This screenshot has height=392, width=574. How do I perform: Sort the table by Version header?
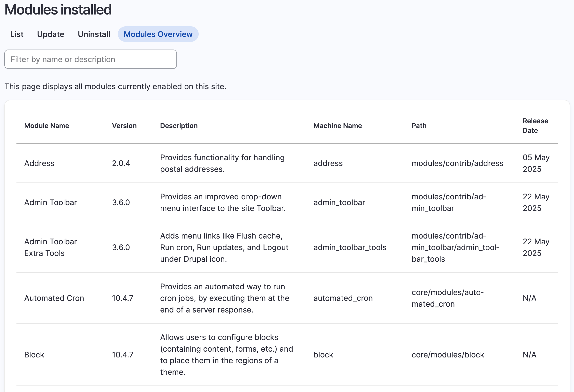(x=124, y=126)
